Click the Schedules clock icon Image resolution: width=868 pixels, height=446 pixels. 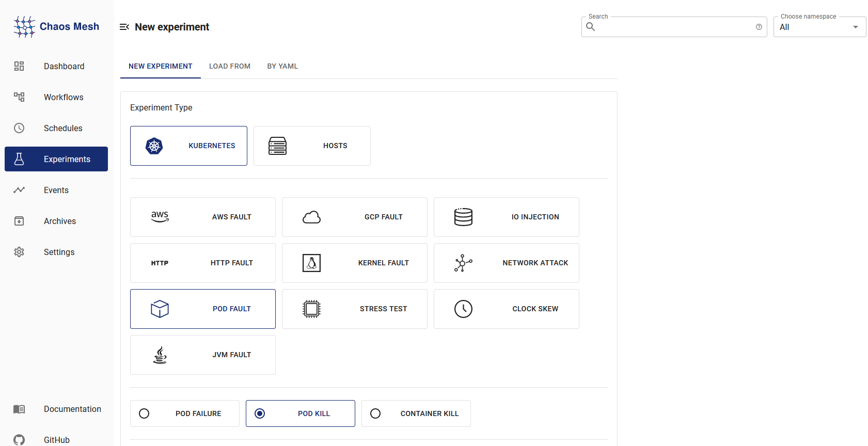(x=19, y=128)
